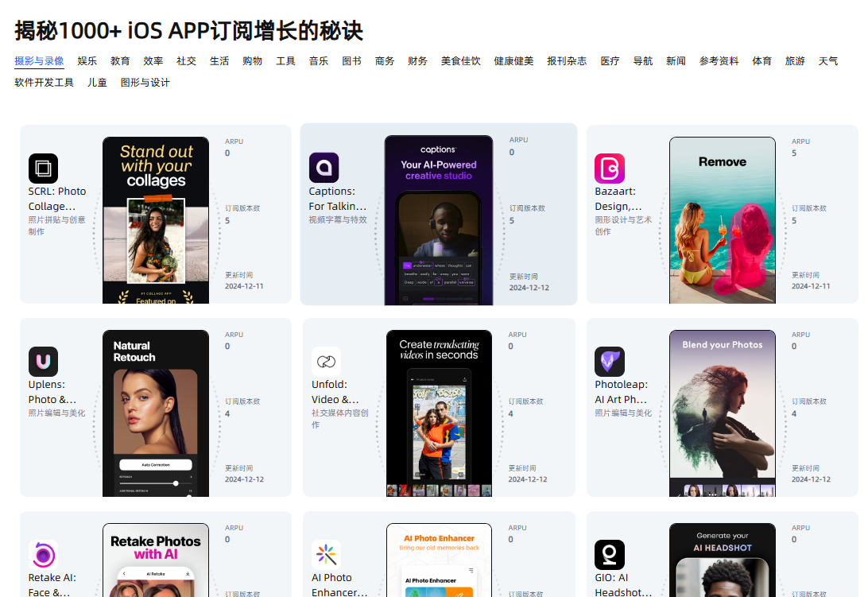Click the GIO AI Headshot app icon
The width and height of the screenshot is (868, 597).
point(609,555)
